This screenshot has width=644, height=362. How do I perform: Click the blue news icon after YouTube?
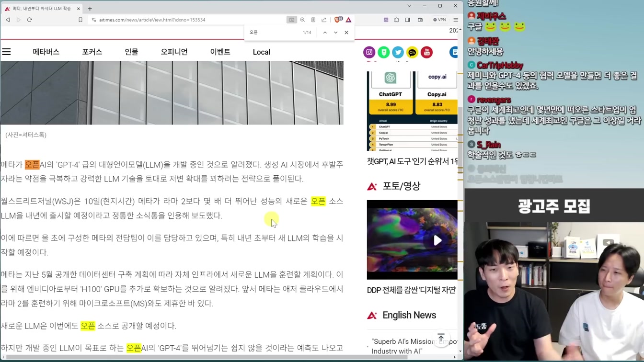click(x=453, y=52)
